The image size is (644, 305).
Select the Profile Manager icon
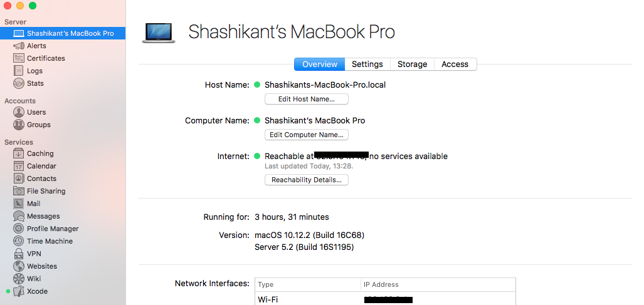coord(19,229)
